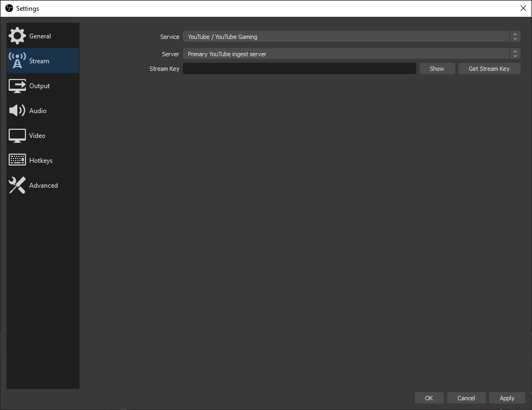This screenshot has height=410, width=532.
Task: Open the Server ingest dropdown
Action: [346, 54]
